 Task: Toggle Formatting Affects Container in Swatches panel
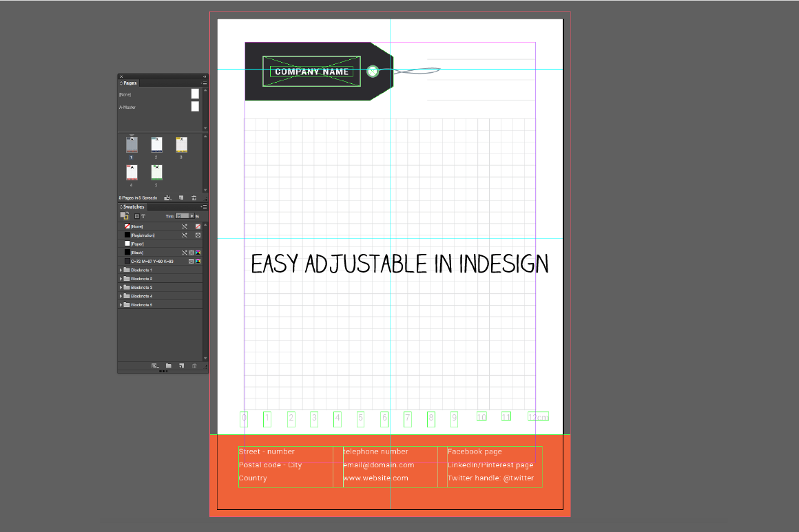[136, 215]
